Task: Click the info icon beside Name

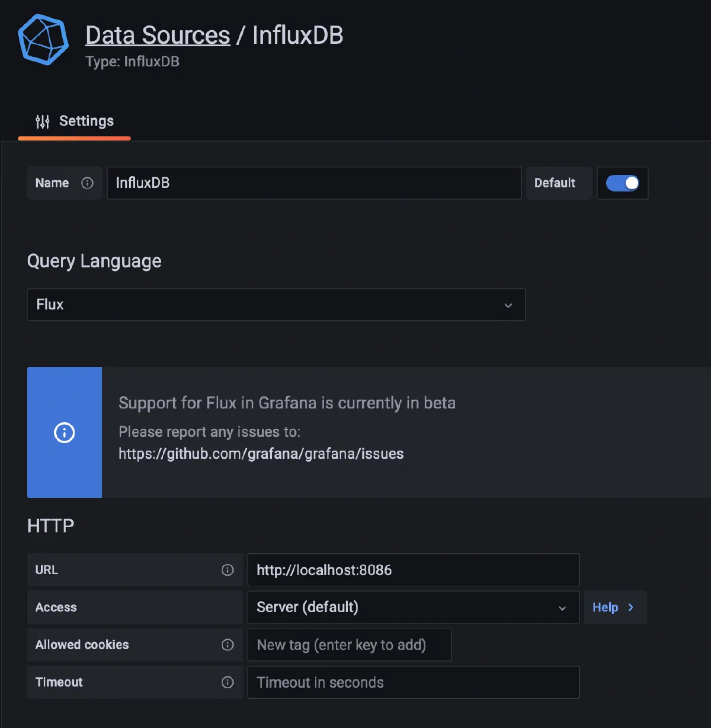Action: click(87, 183)
